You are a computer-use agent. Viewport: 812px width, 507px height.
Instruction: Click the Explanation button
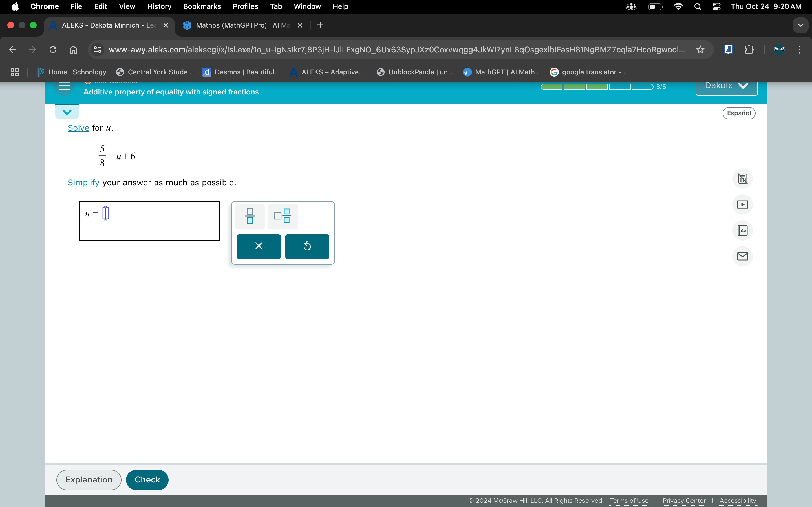click(x=89, y=480)
